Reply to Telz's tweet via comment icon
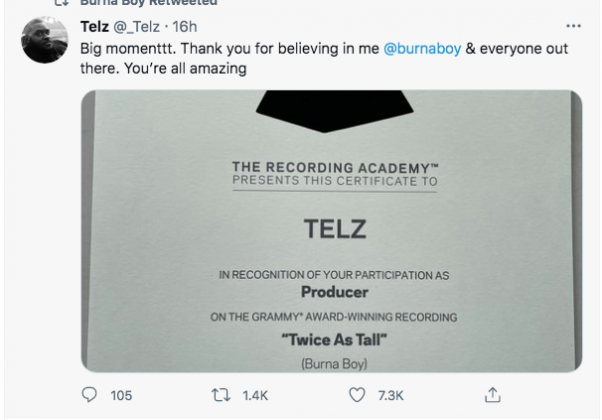 point(88,395)
